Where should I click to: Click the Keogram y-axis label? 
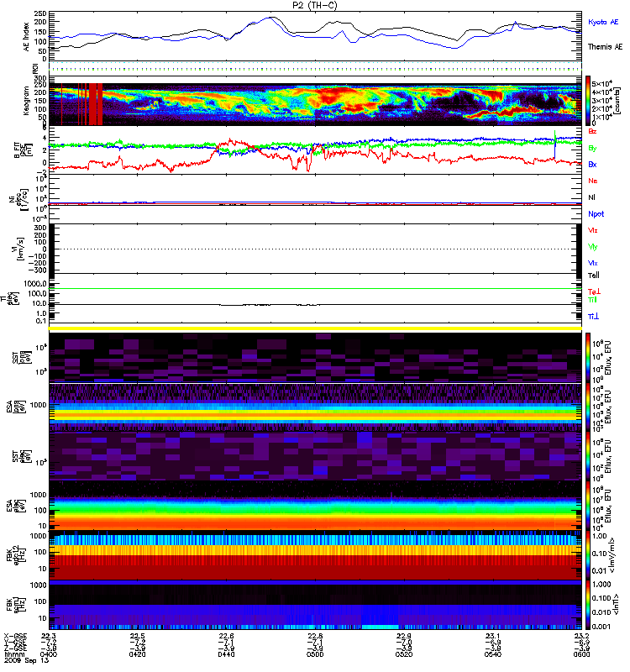[x=26, y=101]
